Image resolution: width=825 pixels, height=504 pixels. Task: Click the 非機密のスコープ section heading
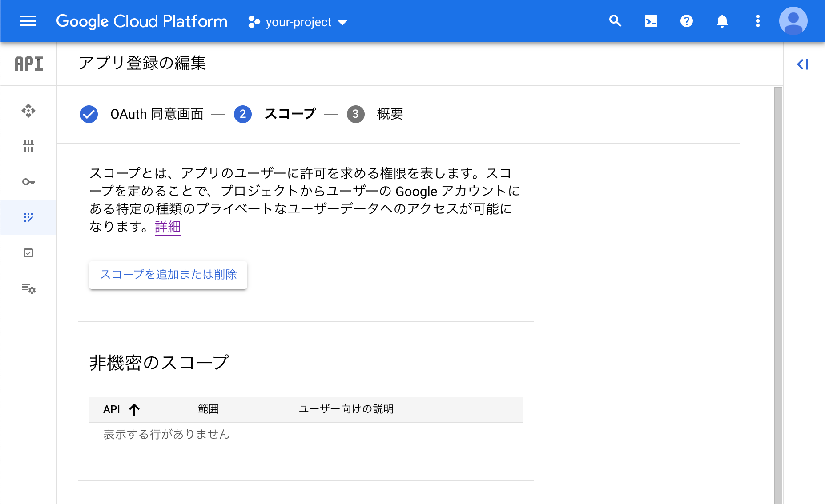point(159,363)
